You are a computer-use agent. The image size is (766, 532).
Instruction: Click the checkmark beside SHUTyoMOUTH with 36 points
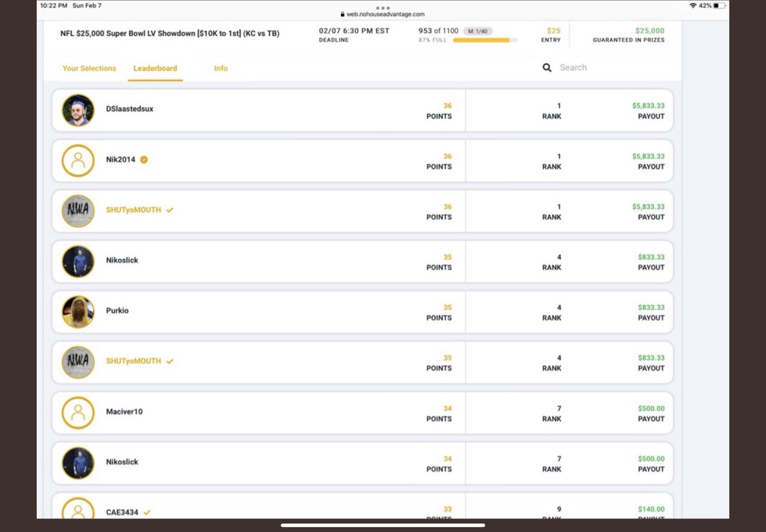pyautogui.click(x=170, y=210)
